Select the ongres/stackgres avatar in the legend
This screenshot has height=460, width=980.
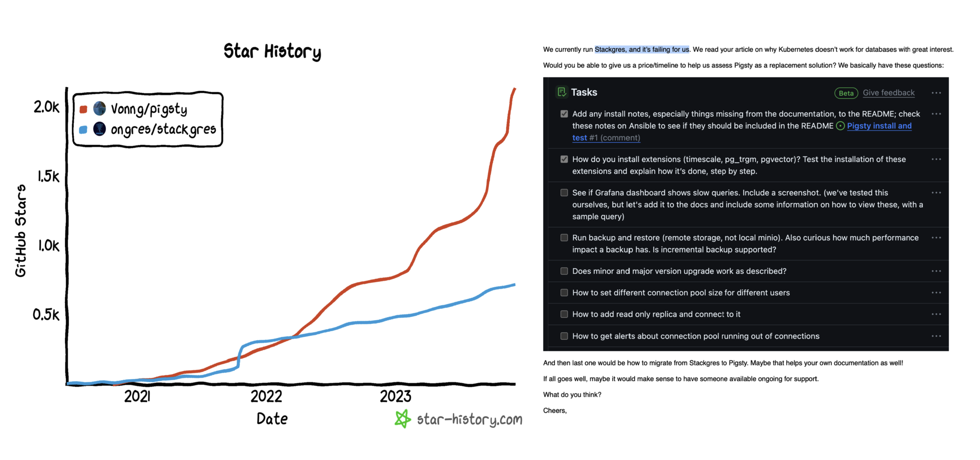[99, 129]
